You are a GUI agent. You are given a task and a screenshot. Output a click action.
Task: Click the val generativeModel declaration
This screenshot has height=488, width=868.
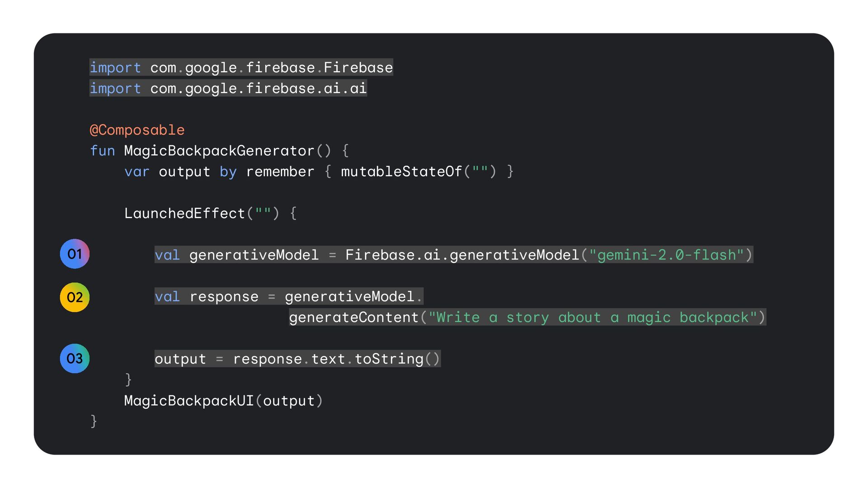236,255
